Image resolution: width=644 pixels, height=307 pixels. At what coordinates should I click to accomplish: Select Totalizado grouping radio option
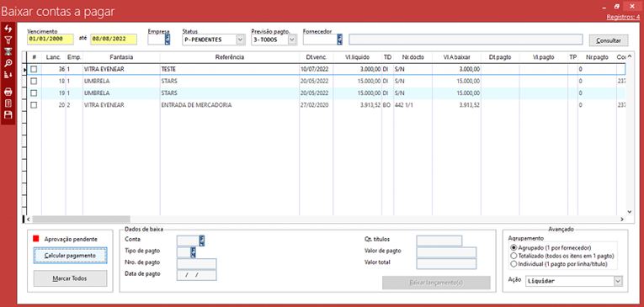(x=513, y=256)
